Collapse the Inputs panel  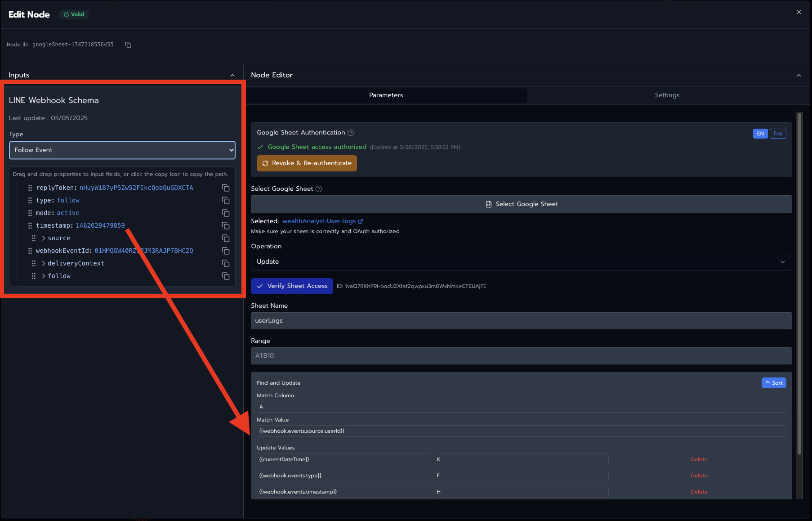click(x=232, y=76)
